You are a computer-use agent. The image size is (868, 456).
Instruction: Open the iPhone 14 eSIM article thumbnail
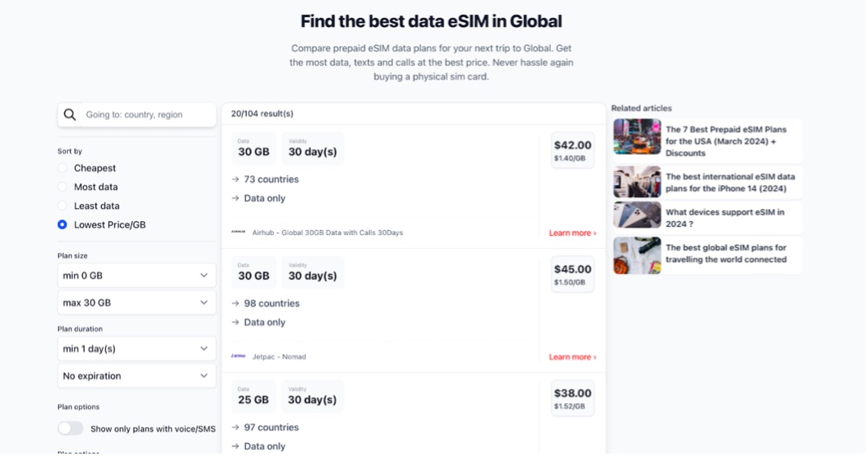point(637,182)
